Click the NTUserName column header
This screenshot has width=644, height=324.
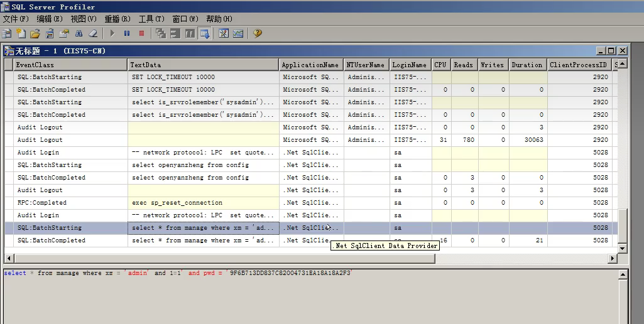click(x=366, y=65)
